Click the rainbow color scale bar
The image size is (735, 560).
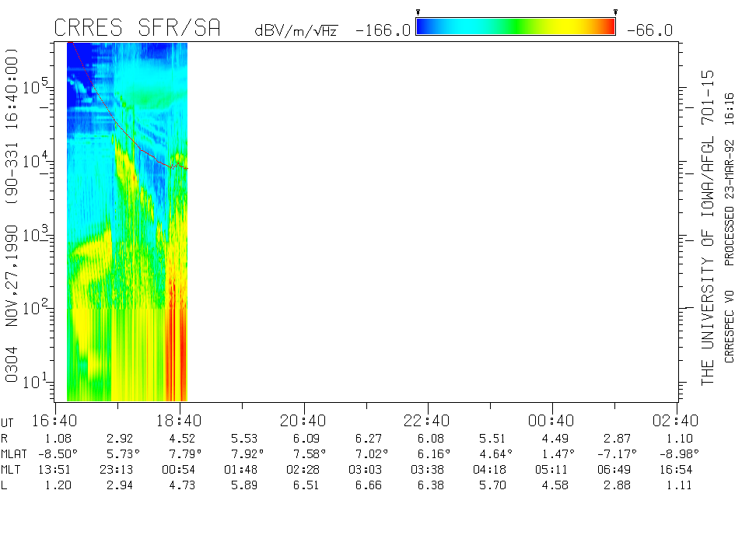click(516, 27)
